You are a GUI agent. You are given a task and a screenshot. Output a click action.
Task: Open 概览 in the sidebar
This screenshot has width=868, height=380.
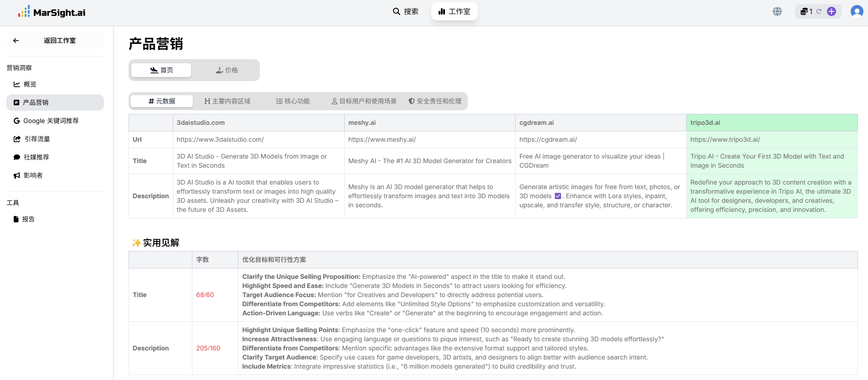pyautogui.click(x=30, y=84)
